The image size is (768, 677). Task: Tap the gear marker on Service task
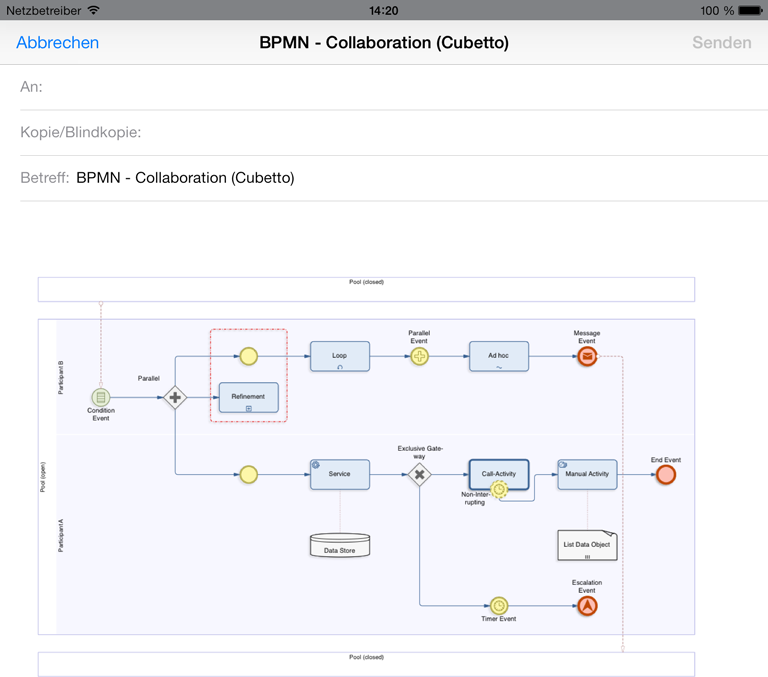click(316, 464)
